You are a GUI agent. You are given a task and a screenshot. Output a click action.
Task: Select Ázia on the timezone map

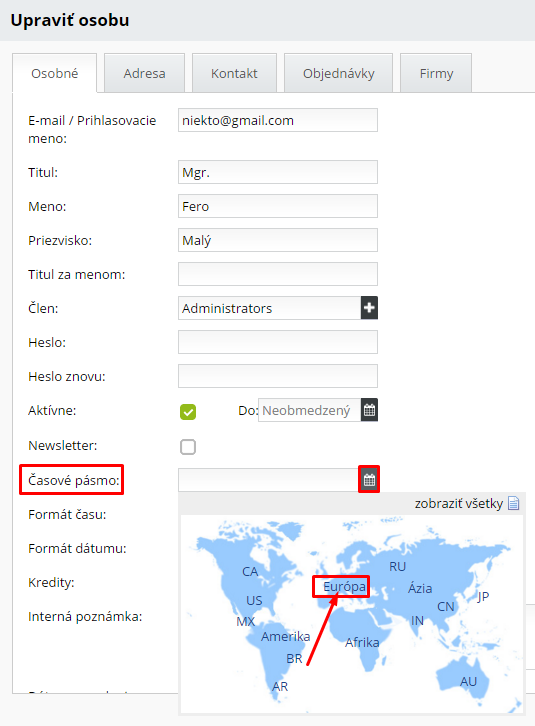coord(420,588)
